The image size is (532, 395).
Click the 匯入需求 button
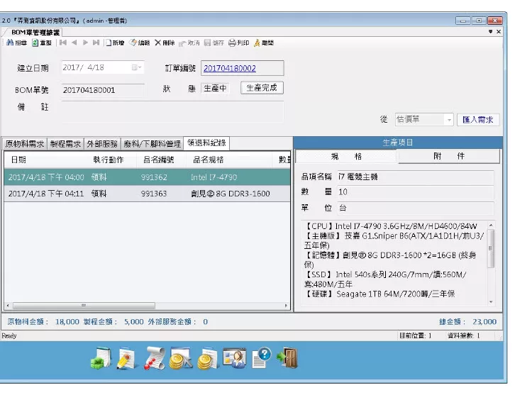pos(478,120)
